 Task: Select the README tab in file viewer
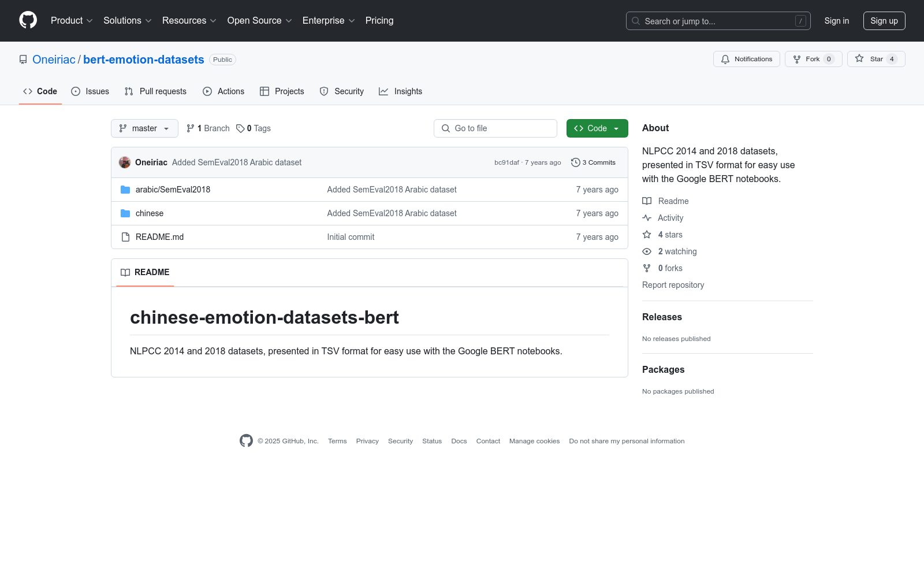tap(145, 272)
